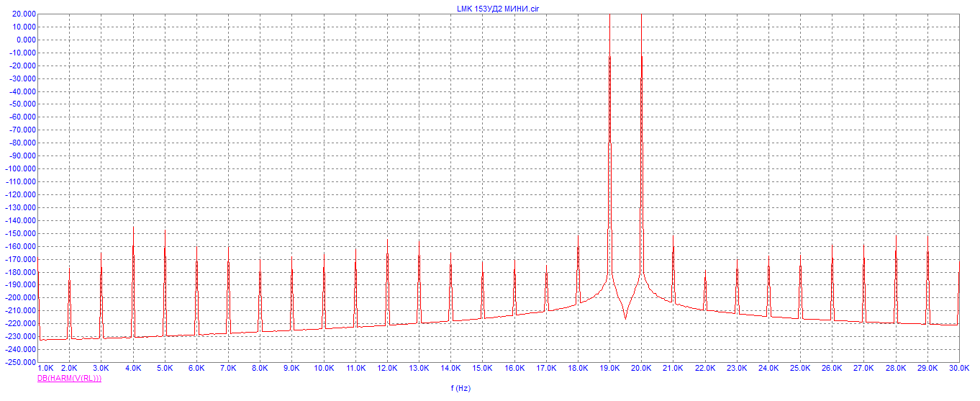Click the harmonic spike at 13.0K
Screen dimensions: 980x401
[419, 281]
